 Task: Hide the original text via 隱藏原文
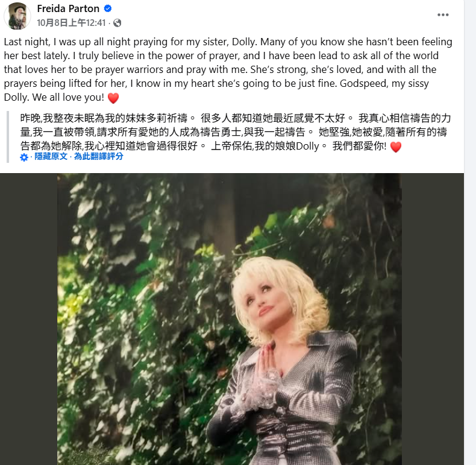pyautogui.click(x=51, y=157)
